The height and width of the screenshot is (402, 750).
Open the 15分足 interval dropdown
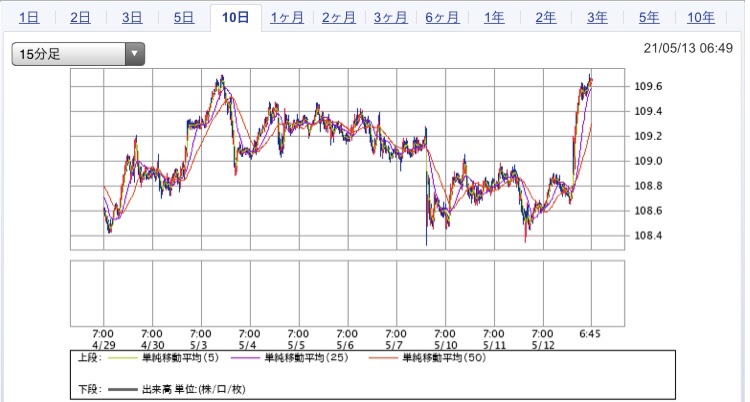[78, 54]
